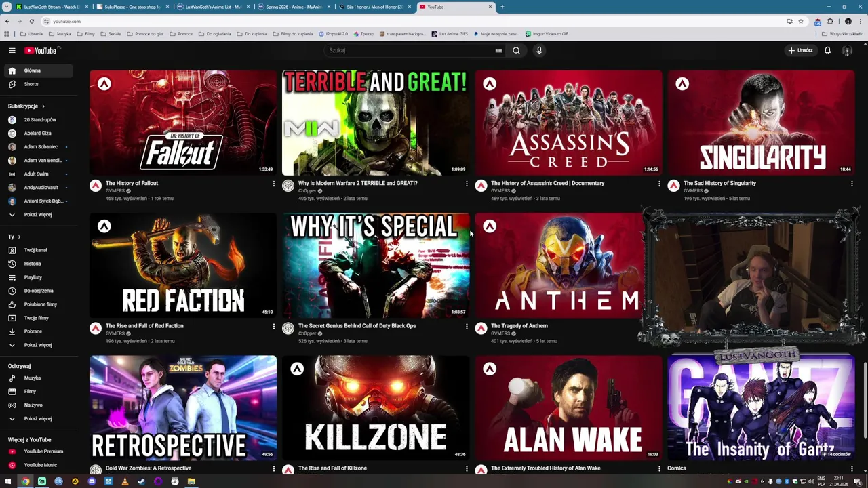868x488 pixels.
Task: Expand the Subskrypcje section arrow
Action: tap(43, 106)
